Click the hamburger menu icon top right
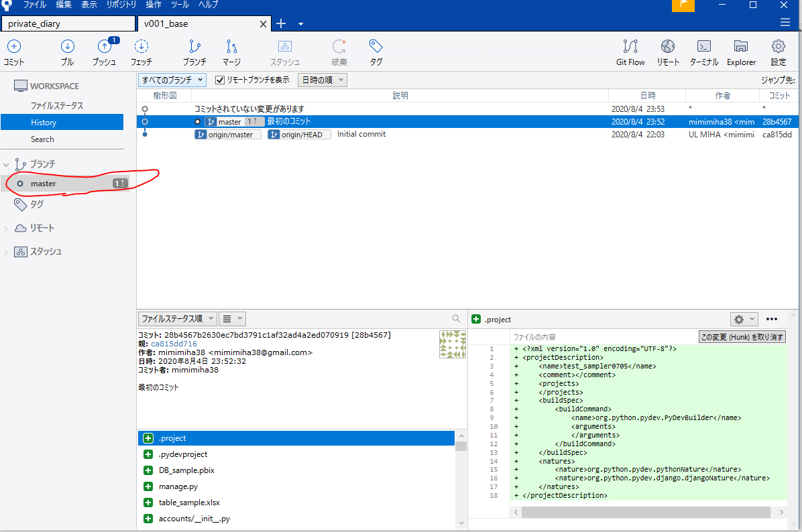 [x=785, y=23]
